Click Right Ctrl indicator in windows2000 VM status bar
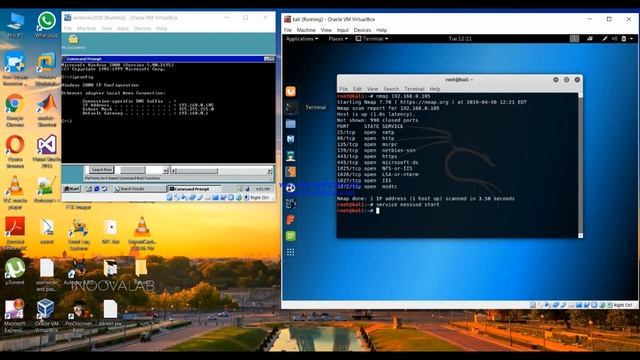 point(260,198)
